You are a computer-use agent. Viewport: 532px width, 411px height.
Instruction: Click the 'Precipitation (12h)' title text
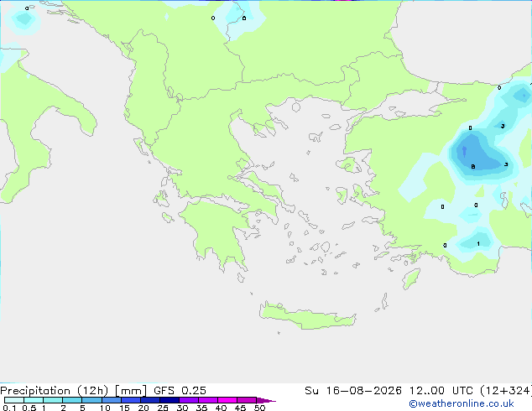pyautogui.click(x=55, y=391)
